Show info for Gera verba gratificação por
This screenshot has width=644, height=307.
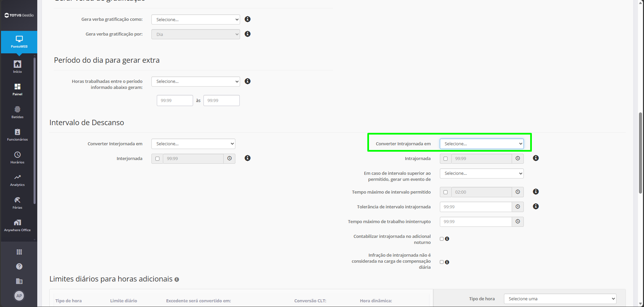click(247, 34)
